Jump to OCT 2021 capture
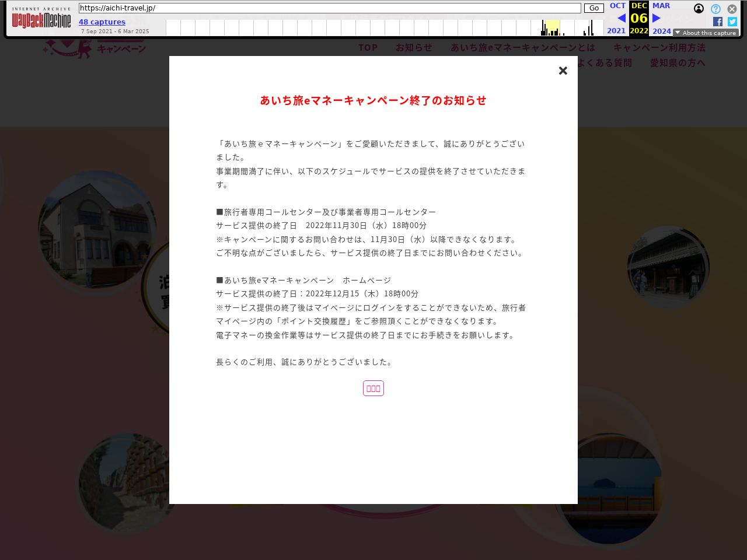Image resolution: width=747 pixels, height=560 pixels. 617,6
